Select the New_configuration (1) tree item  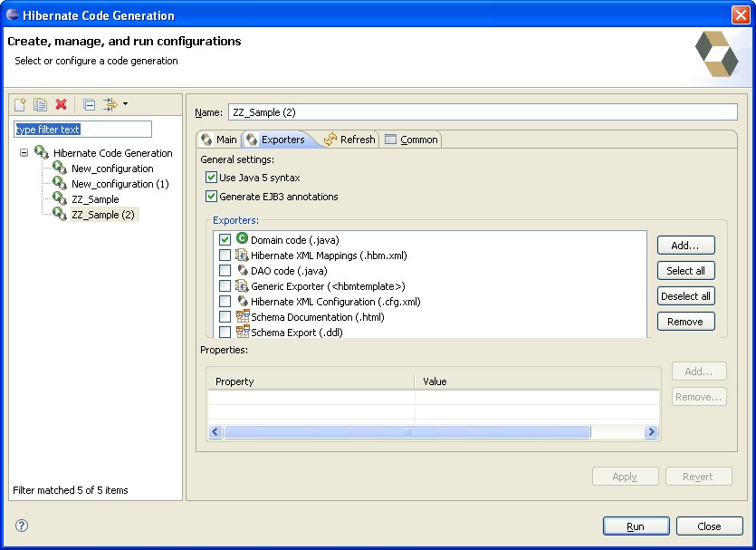point(120,184)
